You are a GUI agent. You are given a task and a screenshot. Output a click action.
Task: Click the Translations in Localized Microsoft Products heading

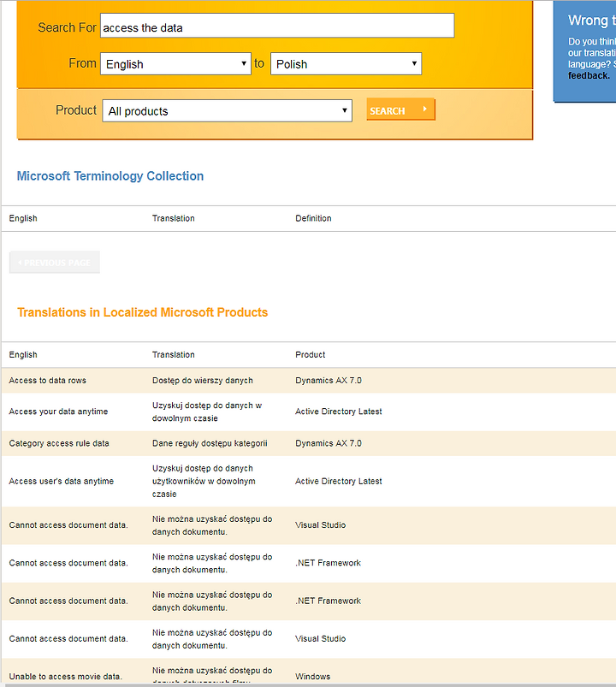[142, 312]
